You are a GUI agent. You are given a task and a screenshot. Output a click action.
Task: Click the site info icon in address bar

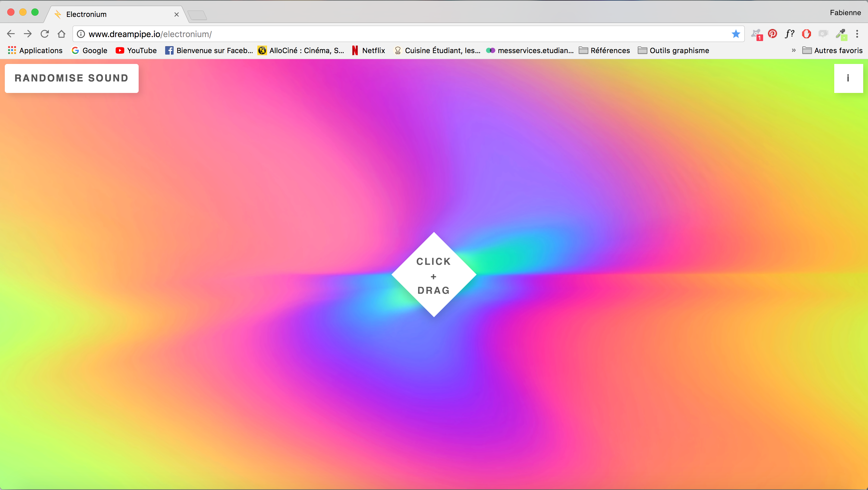coord(81,34)
